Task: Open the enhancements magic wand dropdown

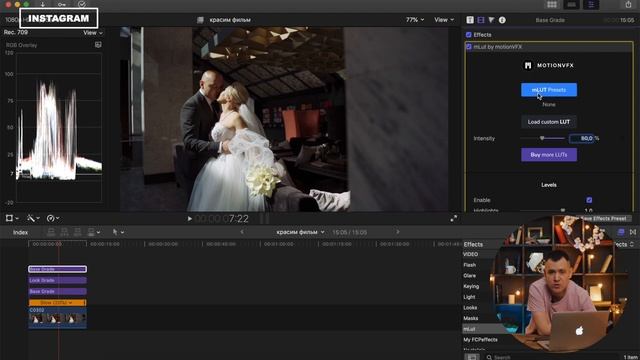Action: tap(33, 218)
